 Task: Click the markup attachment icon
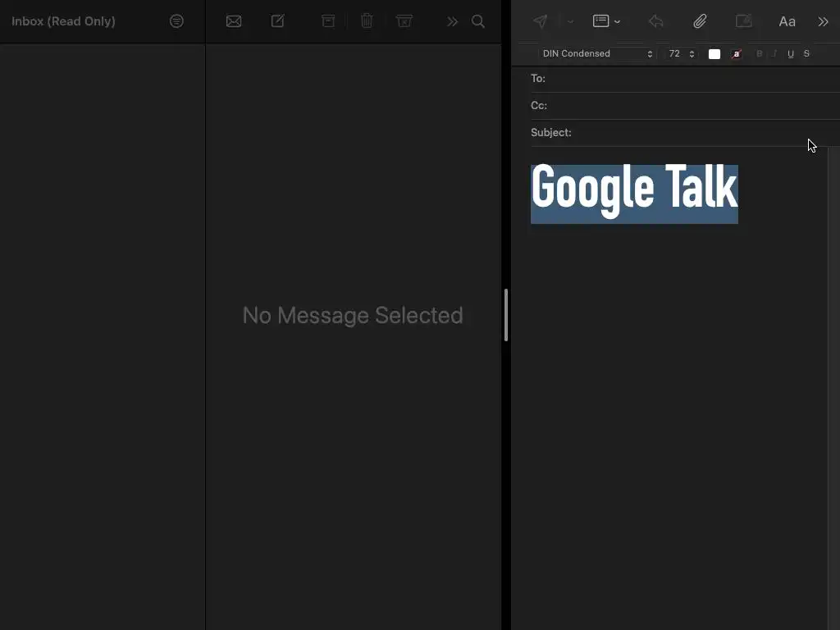pyautogui.click(x=743, y=21)
